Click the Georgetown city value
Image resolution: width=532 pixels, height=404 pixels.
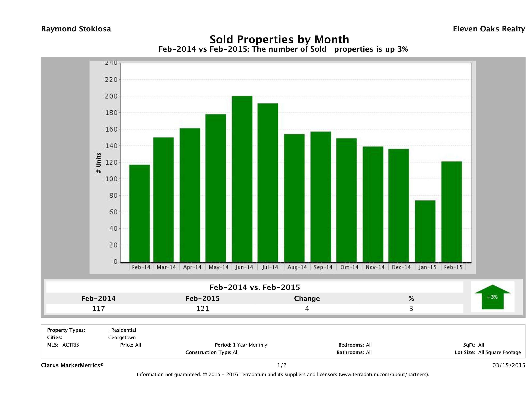pyautogui.click(x=122, y=337)
